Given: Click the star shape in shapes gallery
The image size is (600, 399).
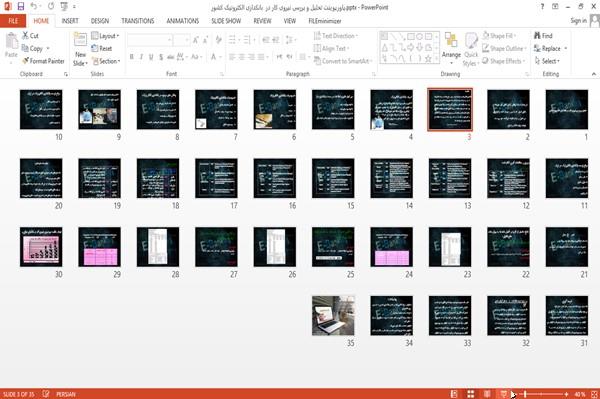Looking at the screenshot, I should (429, 58).
